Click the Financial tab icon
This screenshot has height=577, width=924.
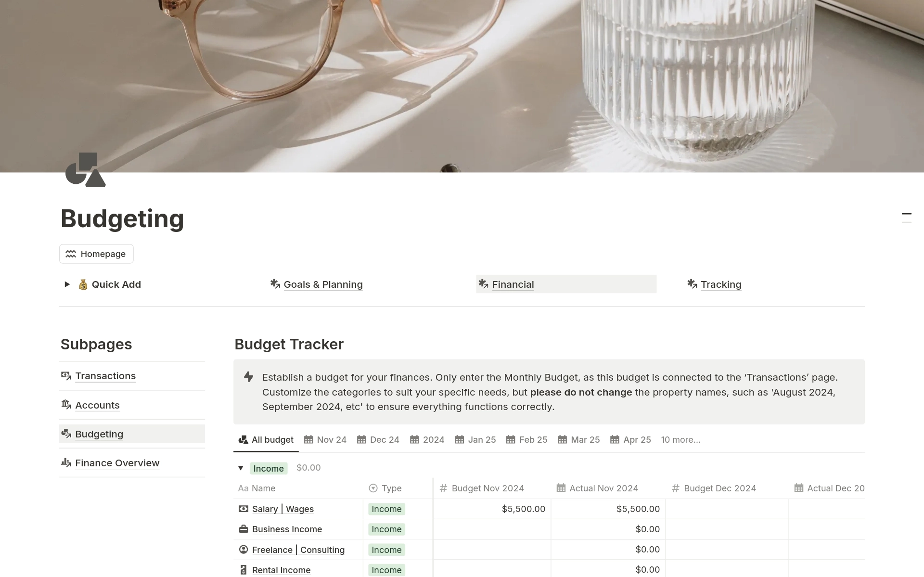(483, 284)
